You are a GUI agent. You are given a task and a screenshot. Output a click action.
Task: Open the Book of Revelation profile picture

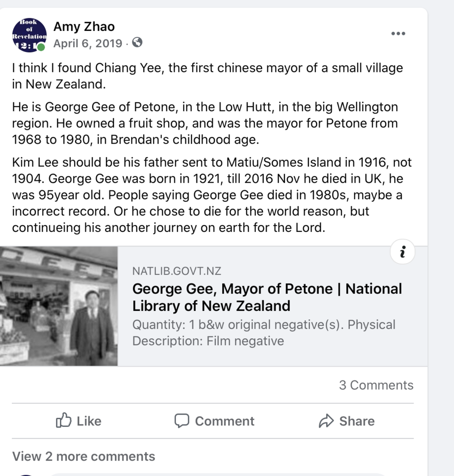tap(29, 35)
